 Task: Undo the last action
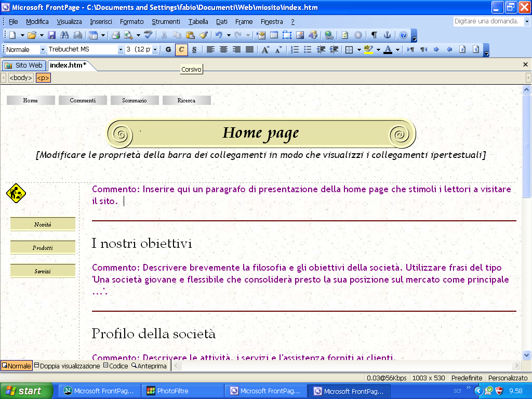click(x=219, y=35)
